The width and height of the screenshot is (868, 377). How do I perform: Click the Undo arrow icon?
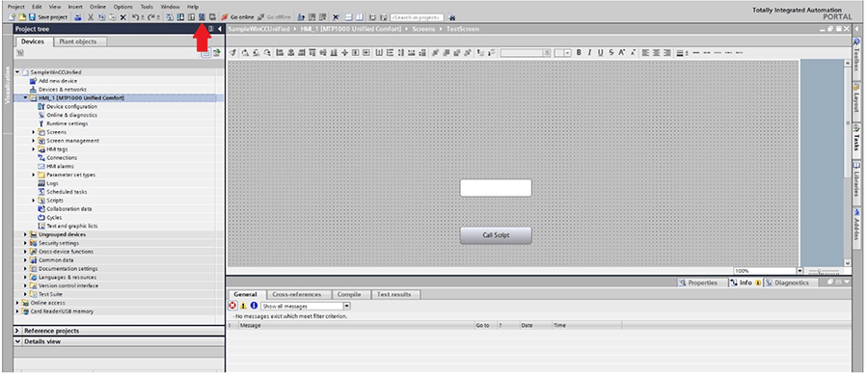(136, 17)
